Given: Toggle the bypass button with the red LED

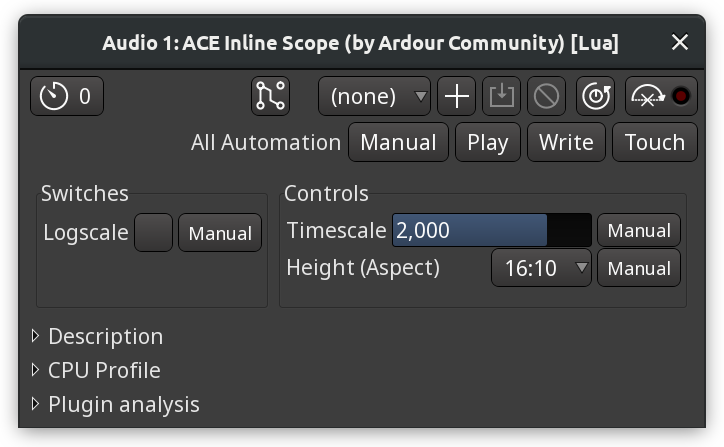Looking at the screenshot, I should click(661, 96).
